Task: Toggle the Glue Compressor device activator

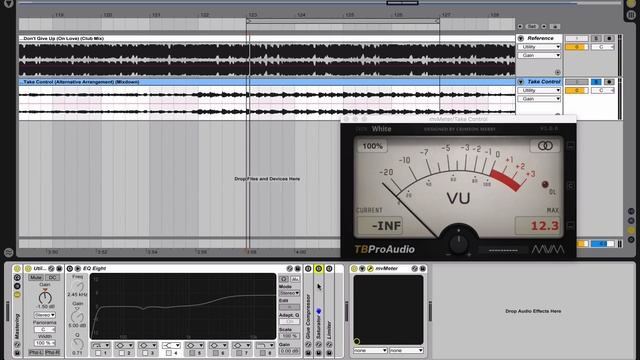Action: pos(308,269)
